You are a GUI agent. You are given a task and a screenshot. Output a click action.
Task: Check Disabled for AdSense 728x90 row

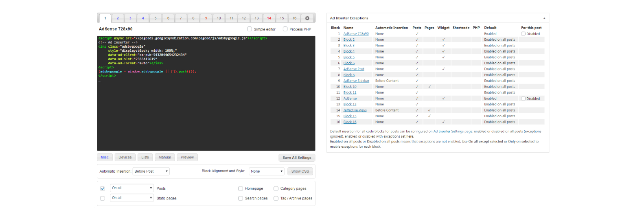[x=524, y=34]
